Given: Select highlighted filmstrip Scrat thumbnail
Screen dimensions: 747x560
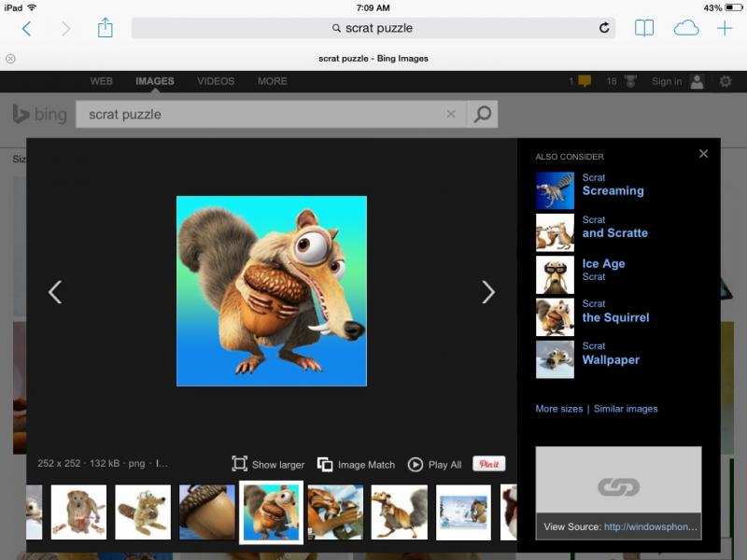Looking at the screenshot, I should [x=271, y=512].
